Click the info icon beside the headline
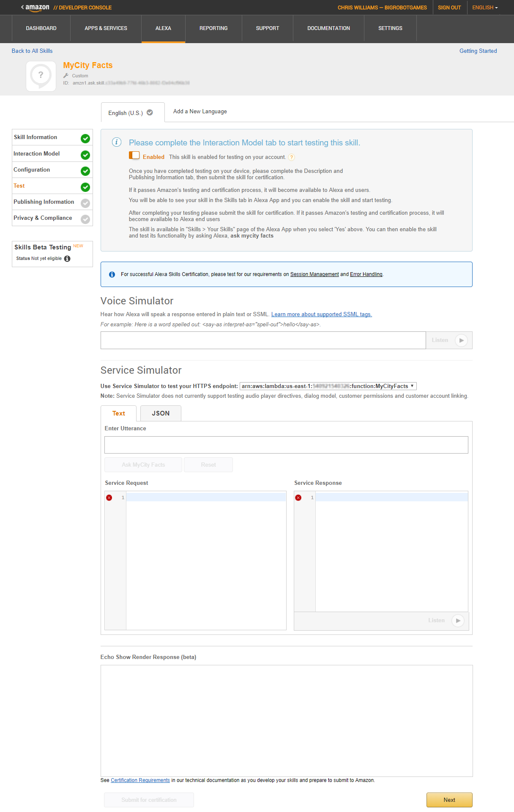Image resolution: width=514 pixels, height=812 pixels. [x=117, y=142]
